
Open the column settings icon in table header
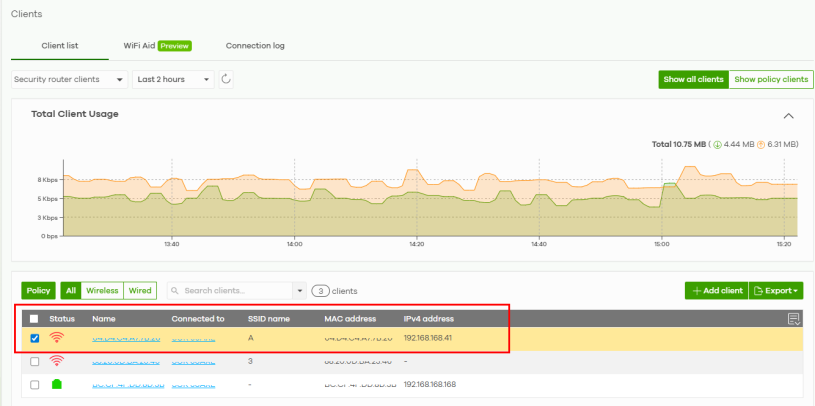pos(793,319)
